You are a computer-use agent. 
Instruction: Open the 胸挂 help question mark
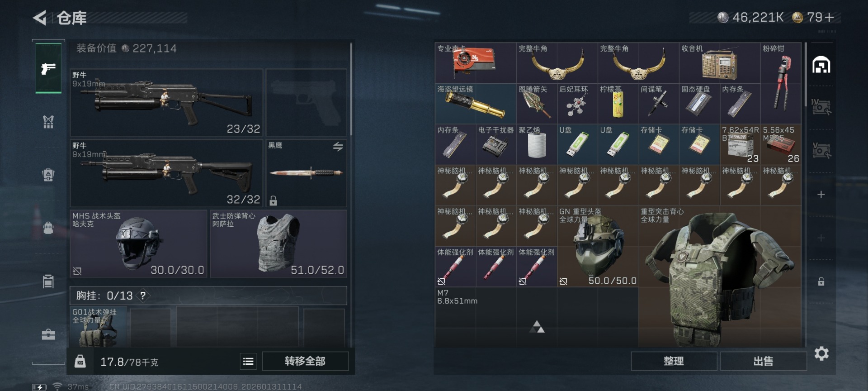143,296
